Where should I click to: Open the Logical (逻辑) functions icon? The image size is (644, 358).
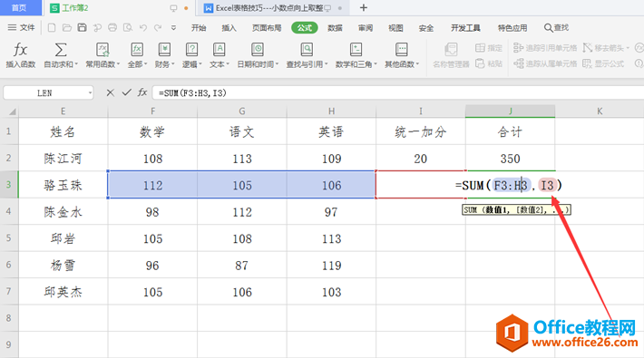tap(191, 50)
